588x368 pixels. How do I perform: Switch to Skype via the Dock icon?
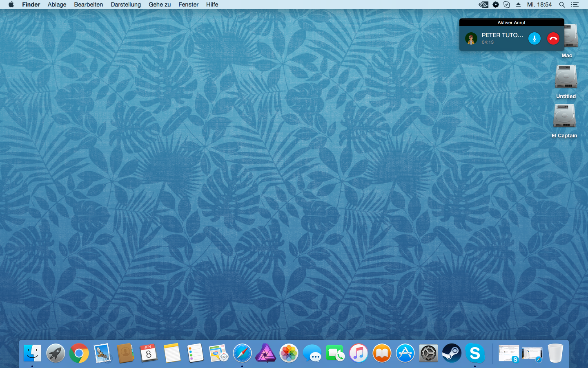(475, 353)
